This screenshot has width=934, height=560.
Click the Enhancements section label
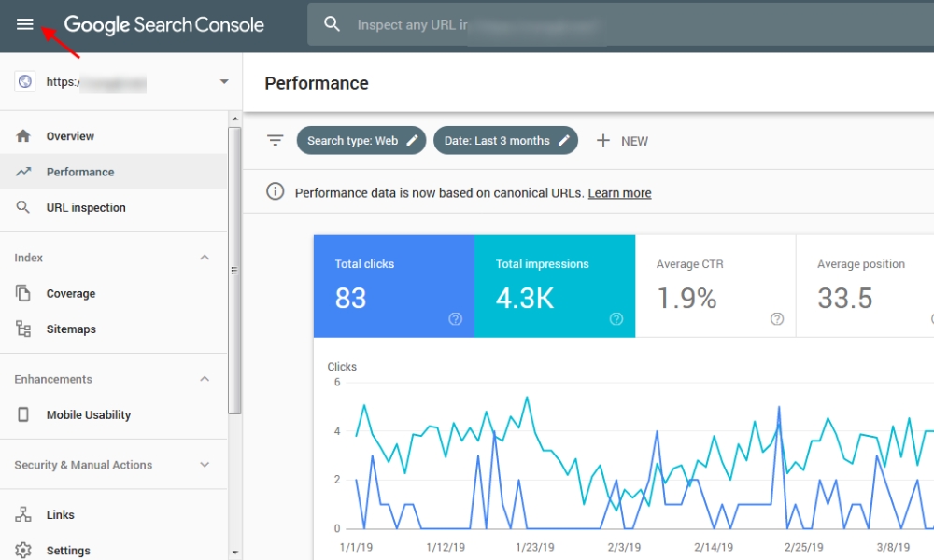coord(53,379)
